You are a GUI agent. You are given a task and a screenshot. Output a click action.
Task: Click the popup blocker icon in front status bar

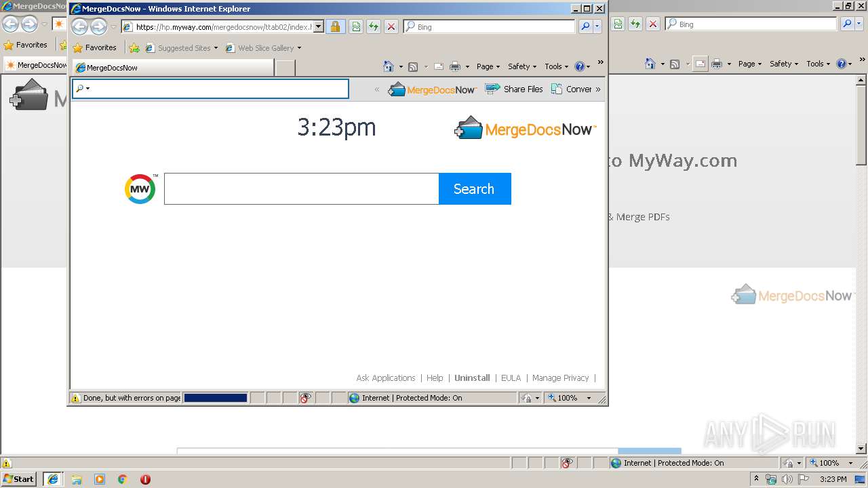tap(305, 398)
